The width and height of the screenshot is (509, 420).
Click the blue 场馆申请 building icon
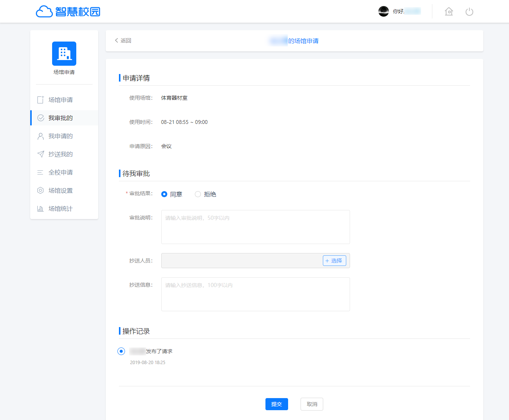point(64,54)
